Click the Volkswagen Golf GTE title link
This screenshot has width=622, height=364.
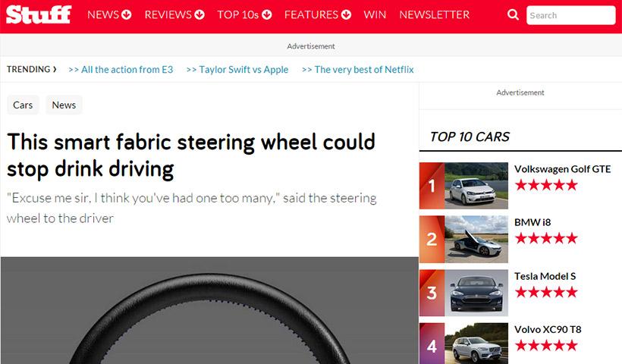563,169
